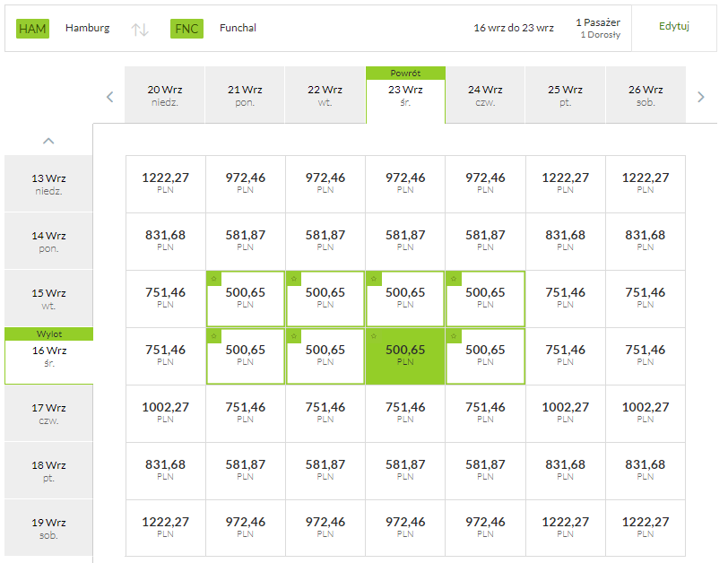
Task: Select highlighted 500,65 fare for 16 Wrz and 23 Wrz
Action: pos(405,356)
